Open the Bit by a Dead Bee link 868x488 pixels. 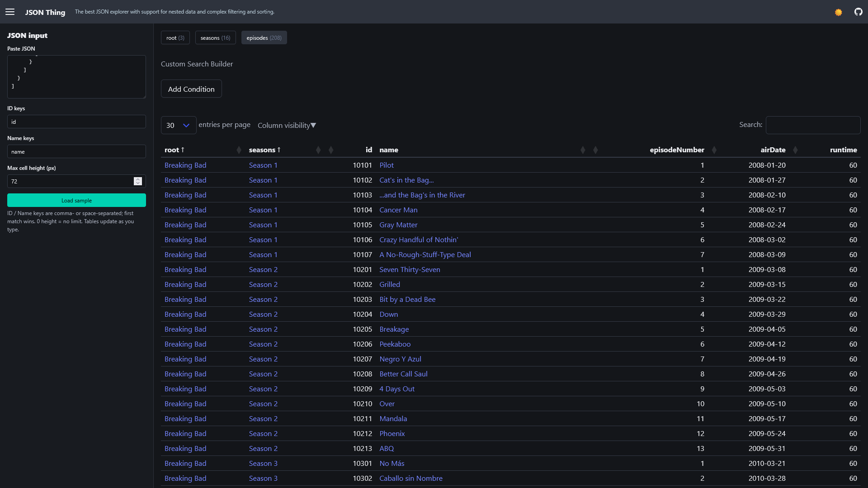[407, 300]
